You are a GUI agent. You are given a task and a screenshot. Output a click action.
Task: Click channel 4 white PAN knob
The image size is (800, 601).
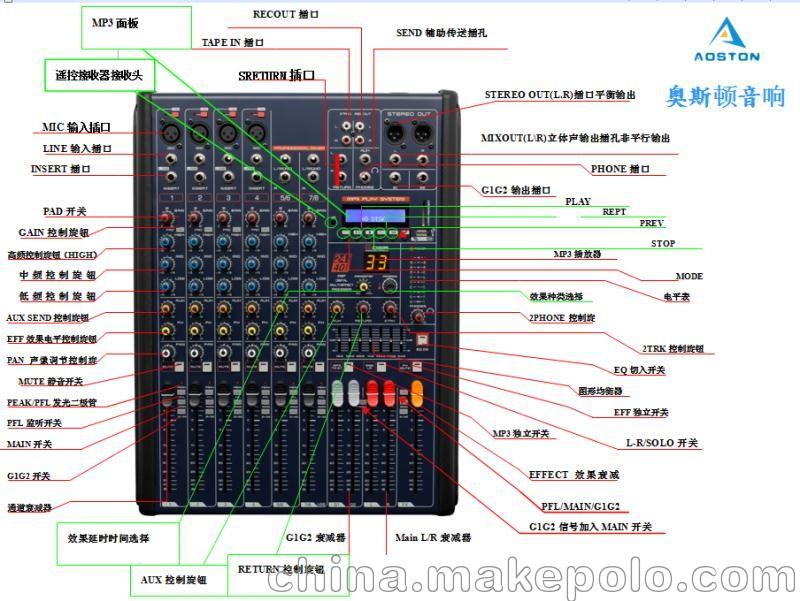click(252, 353)
